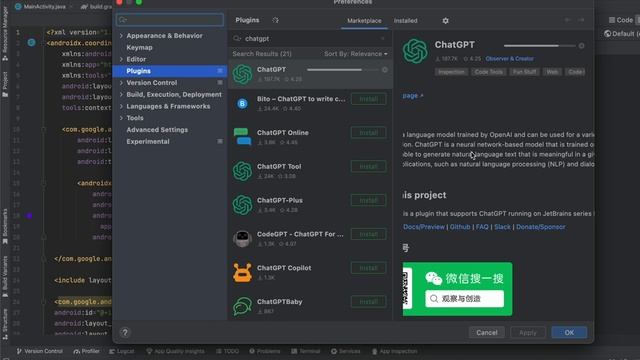Screen dimensions: 640x360
Task: Click the gutter icon beside androidx.coordinator line
Action: point(31,42)
